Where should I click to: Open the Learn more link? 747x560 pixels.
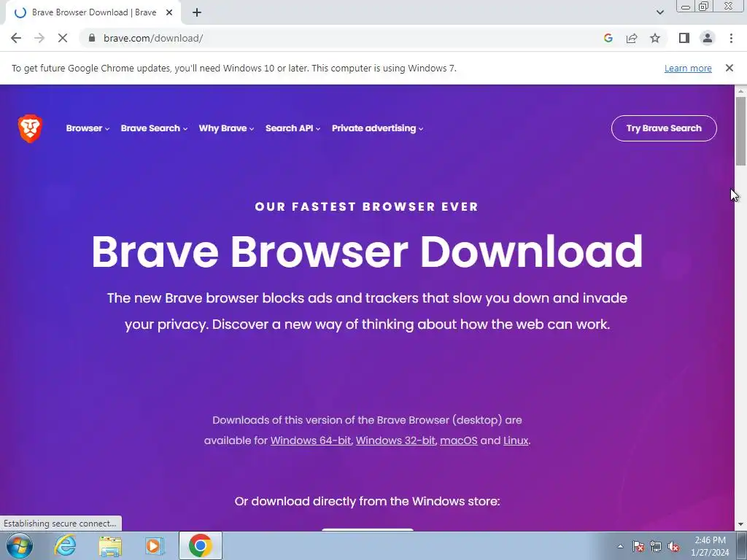pos(688,68)
